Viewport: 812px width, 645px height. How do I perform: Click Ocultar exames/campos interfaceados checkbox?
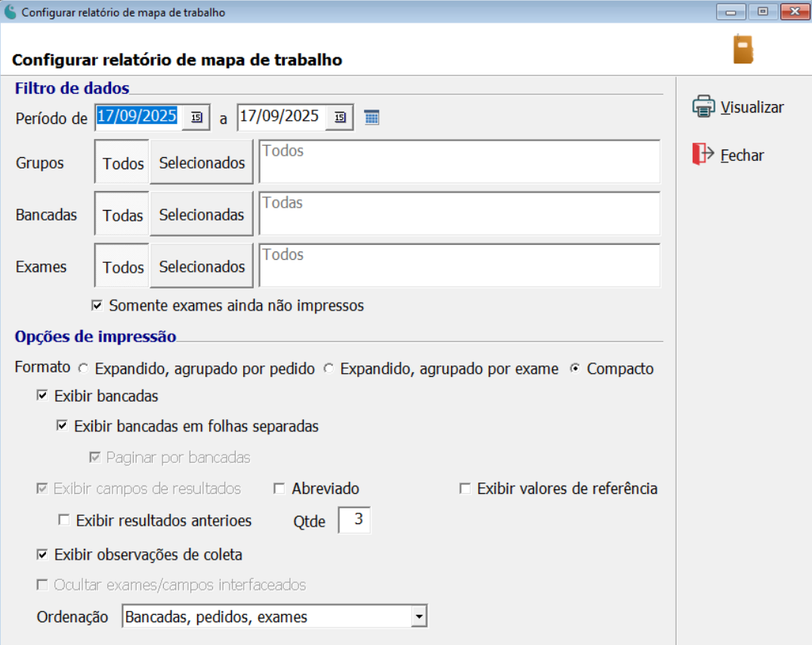[42, 585]
